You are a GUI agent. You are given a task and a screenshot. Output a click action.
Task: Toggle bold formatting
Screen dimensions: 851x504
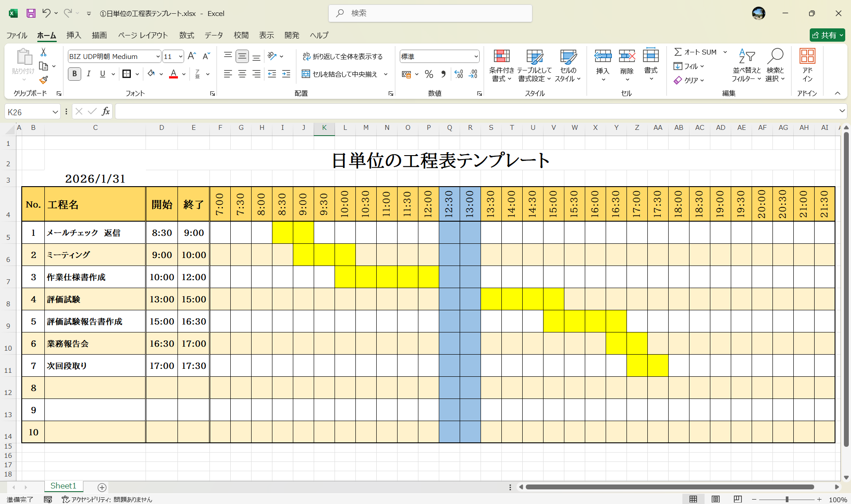click(74, 74)
